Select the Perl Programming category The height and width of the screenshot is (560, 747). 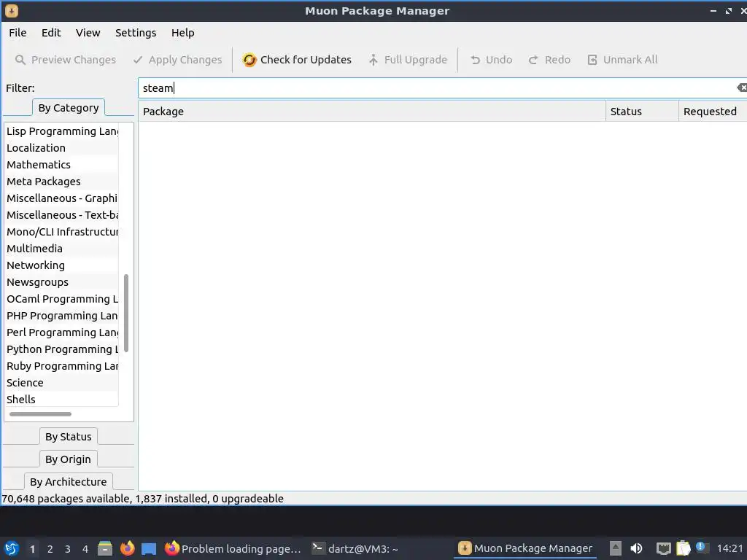[62, 332]
